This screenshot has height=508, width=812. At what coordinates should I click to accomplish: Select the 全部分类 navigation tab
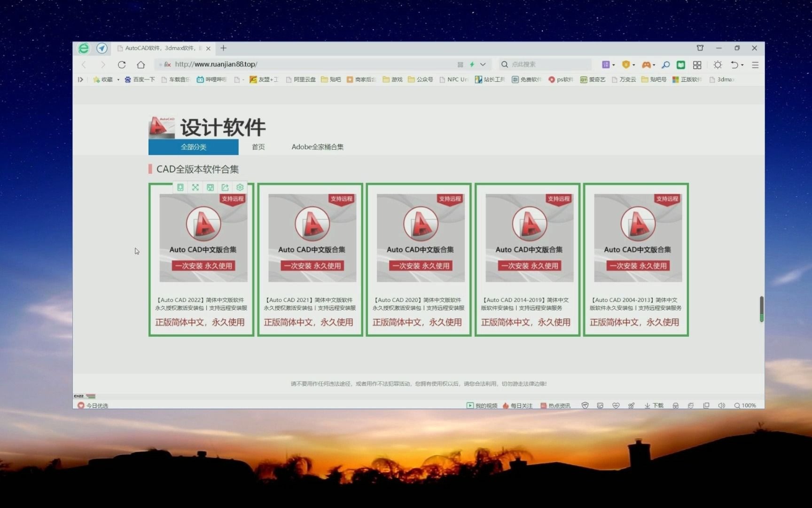pos(194,147)
